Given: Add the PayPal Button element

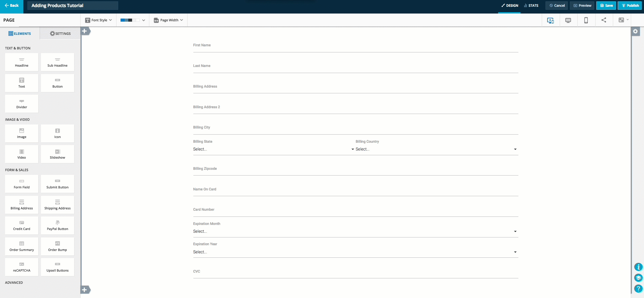Looking at the screenshot, I should (x=58, y=226).
